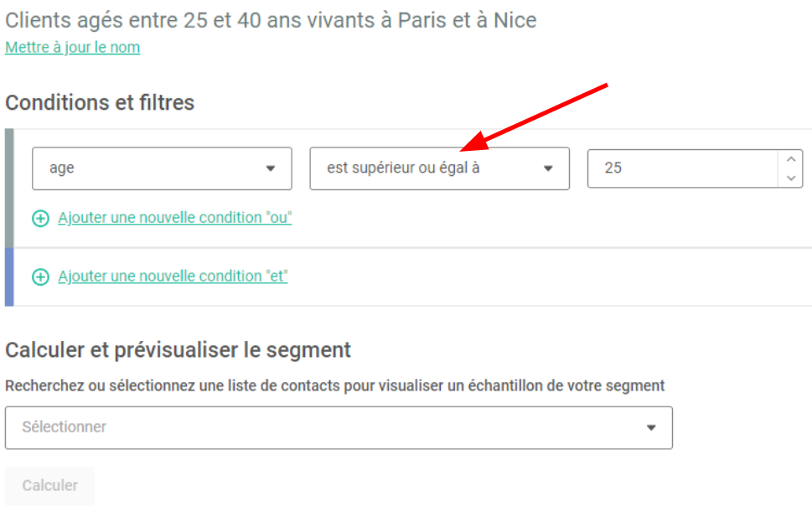
Task: Click the caret arrow of the operator dropdown
Action: click(548, 168)
